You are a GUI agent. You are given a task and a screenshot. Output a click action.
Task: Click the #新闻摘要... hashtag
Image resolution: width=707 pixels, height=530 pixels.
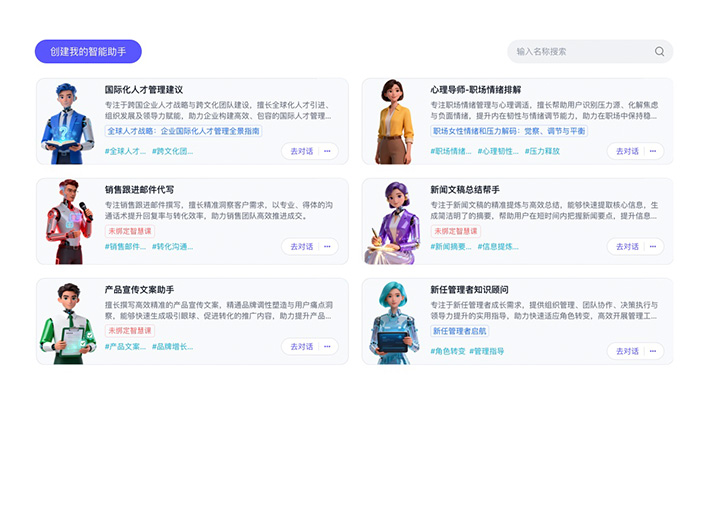click(451, 246)
